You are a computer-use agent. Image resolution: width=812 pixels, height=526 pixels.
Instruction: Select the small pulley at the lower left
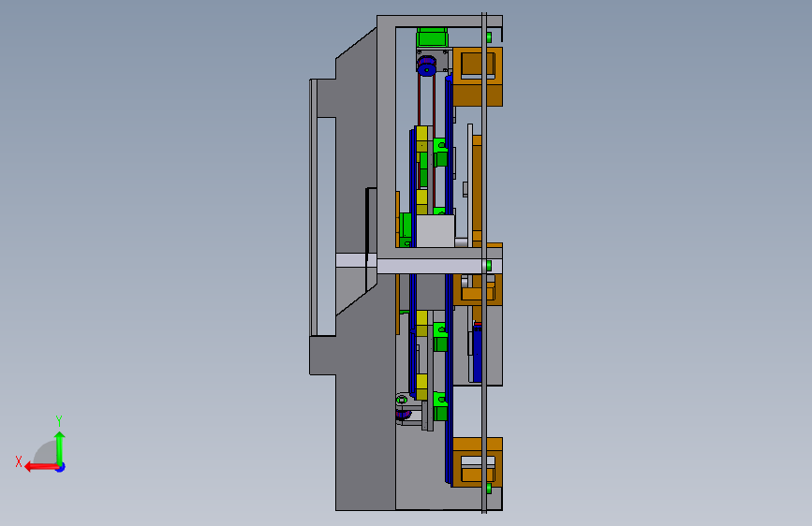click(x=404, y=414)
